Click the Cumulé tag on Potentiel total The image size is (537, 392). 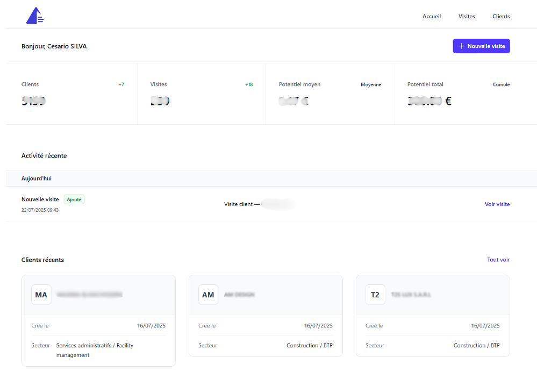point(501,84)
